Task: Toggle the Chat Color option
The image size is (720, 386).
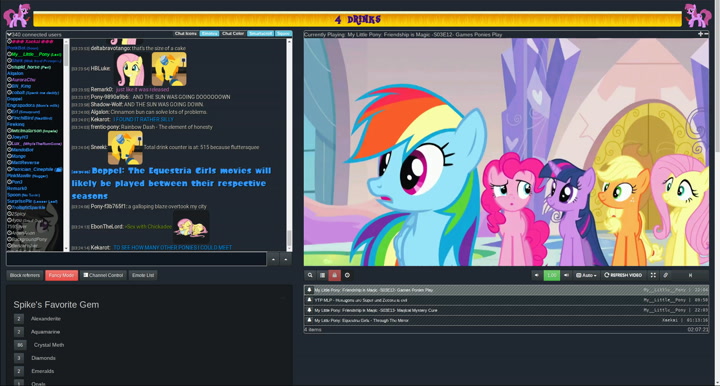Action: (x=233, y=34)
